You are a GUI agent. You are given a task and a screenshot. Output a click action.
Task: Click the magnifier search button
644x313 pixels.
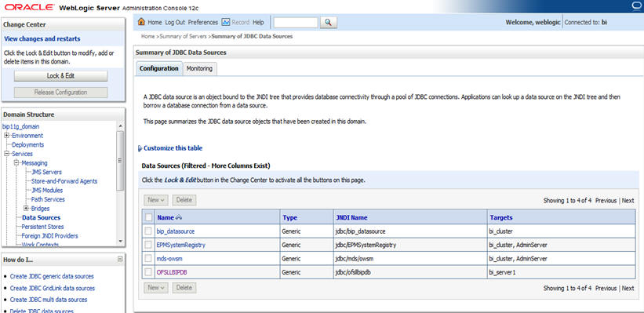click(x=328, y=23)
